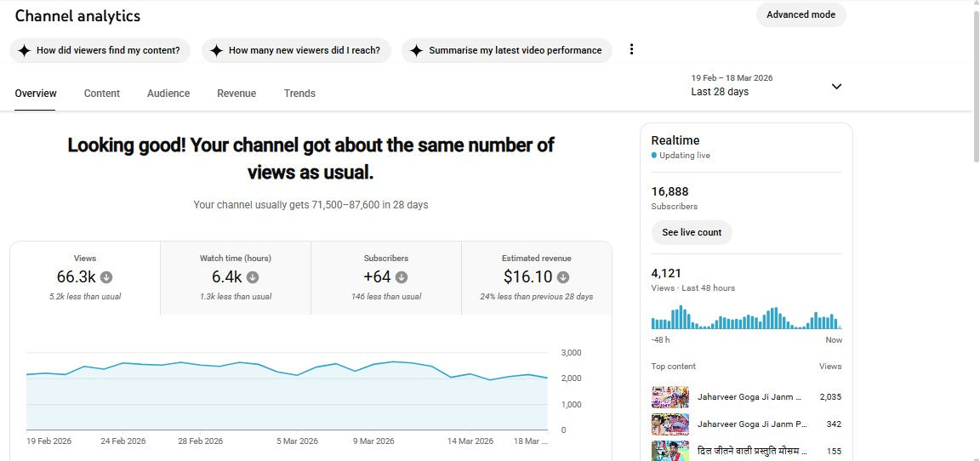Screen dimensions: 980x461
Task: Open the date chevron beside 19 Feb – 18 Mar 2026
Action: click(x=836, y=86)
